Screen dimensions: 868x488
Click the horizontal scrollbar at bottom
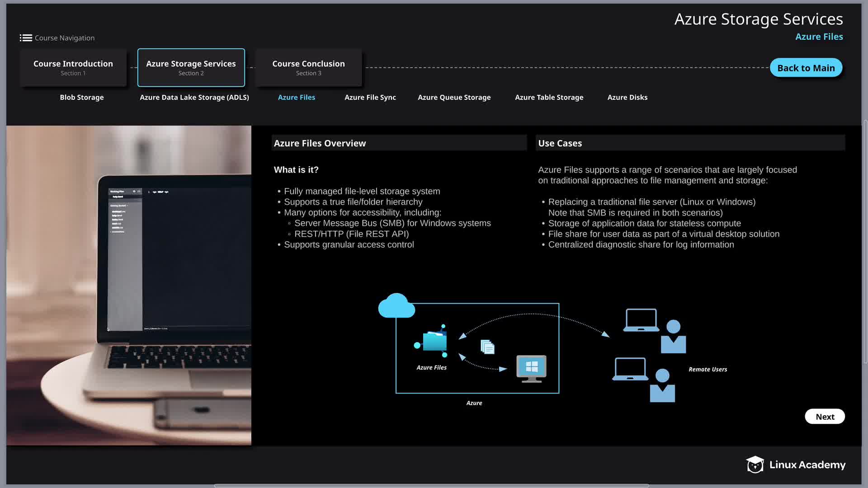(431, 486)
